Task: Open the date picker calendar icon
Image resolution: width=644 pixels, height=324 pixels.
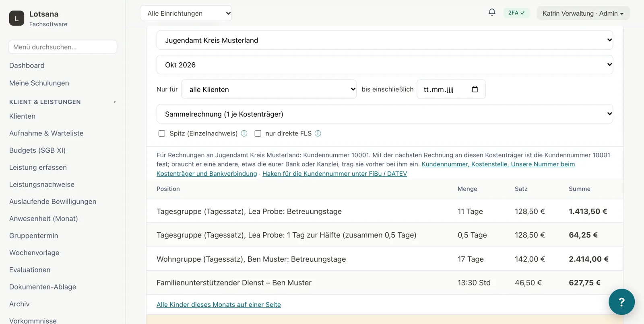Action: point(475,89)
